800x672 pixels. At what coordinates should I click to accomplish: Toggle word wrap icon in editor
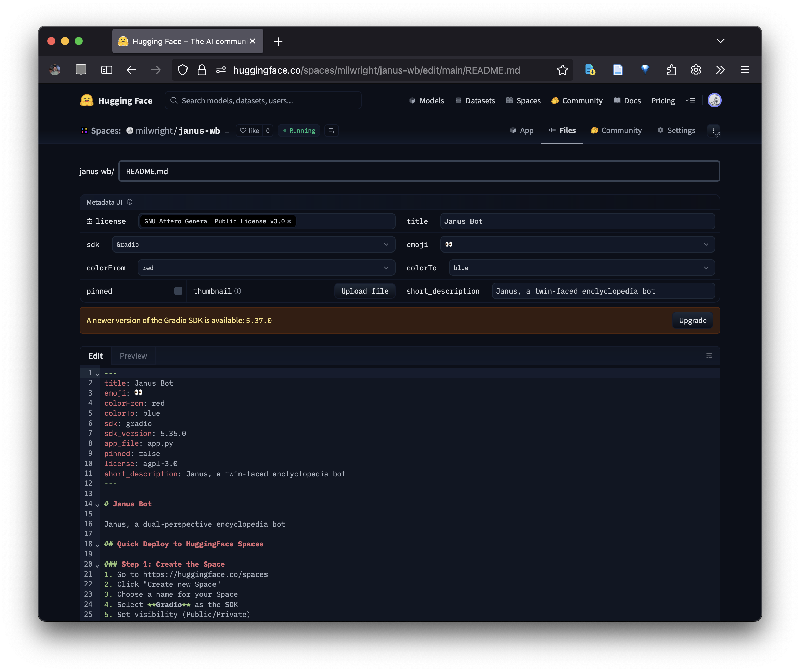pos(709,356)
